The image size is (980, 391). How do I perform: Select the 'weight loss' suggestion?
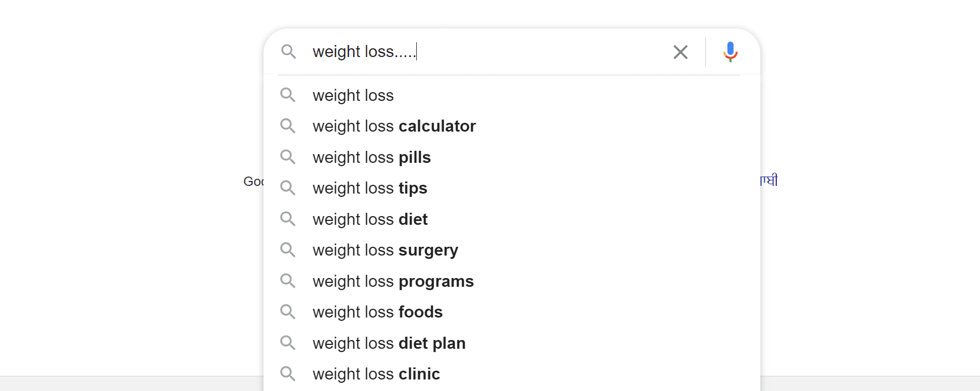click(353, 95)
